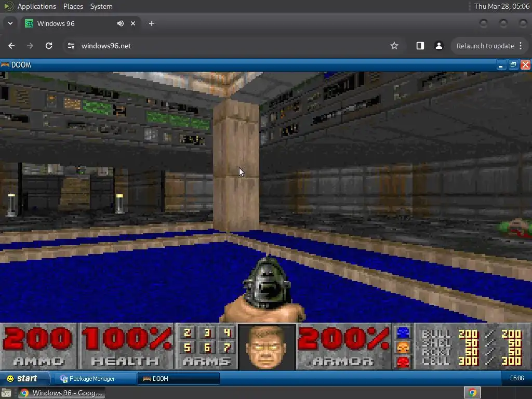Image resolution: width=532 pixels, height=399 pixels.
Task: Click the show desktop icon in bottom panel
Action: coord(6,393)
